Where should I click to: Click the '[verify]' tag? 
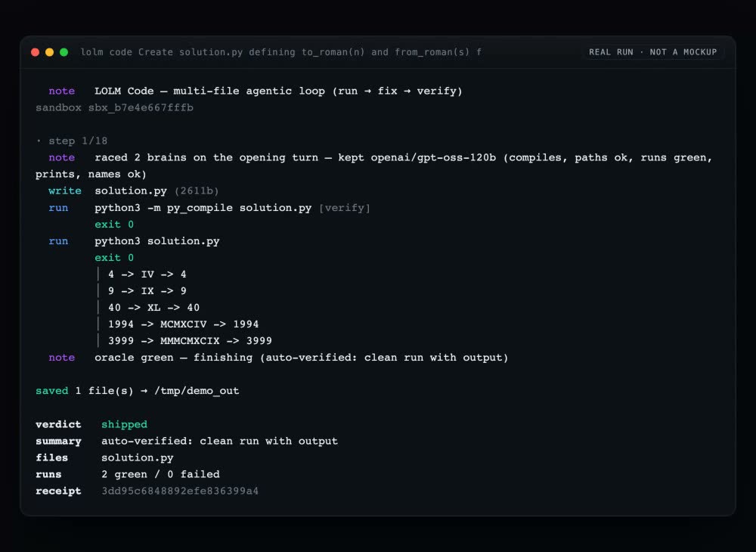345,208
